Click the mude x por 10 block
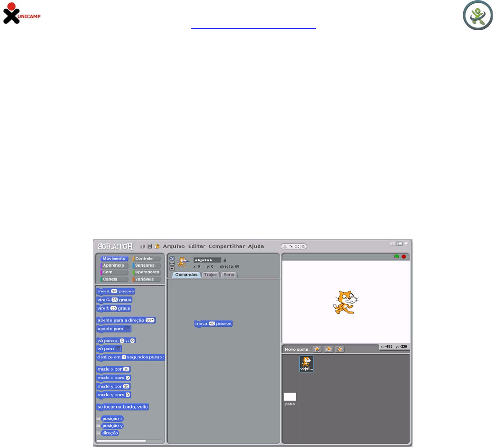 [x=114, y=369]
